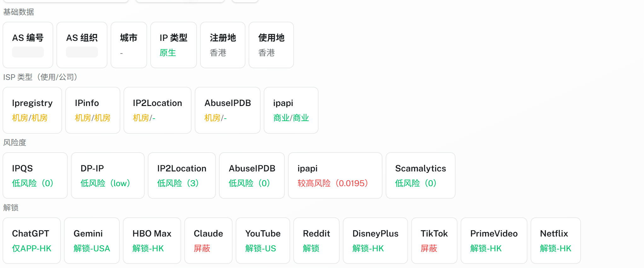Click the AS 编号 card
This screenshot has width=644, height=268.
[x=28, y=45]
